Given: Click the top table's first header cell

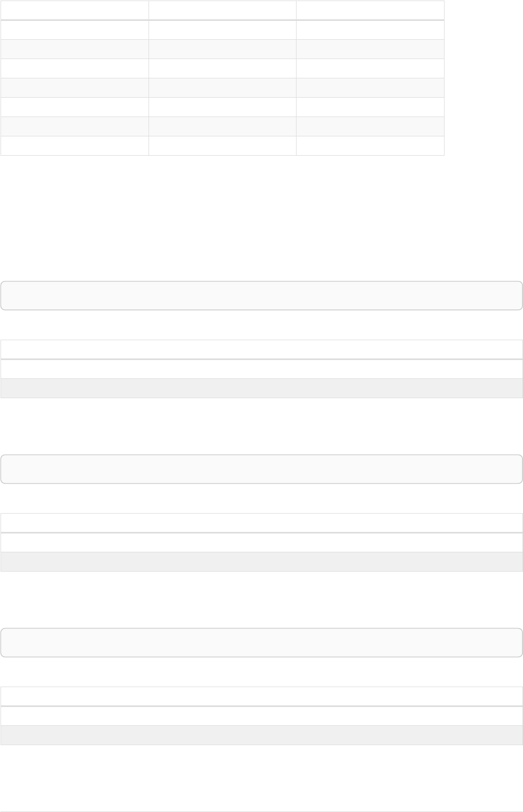Looking at the screenshot, I should tap(74, 10).
